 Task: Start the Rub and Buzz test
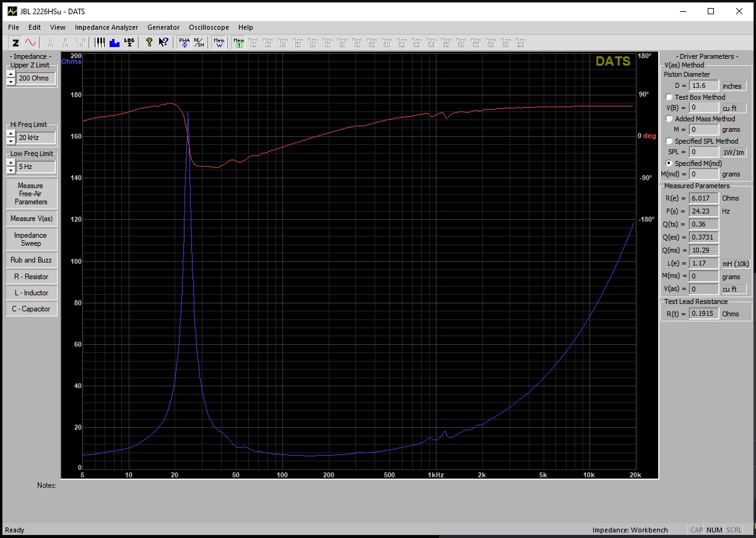click(31, 260)
